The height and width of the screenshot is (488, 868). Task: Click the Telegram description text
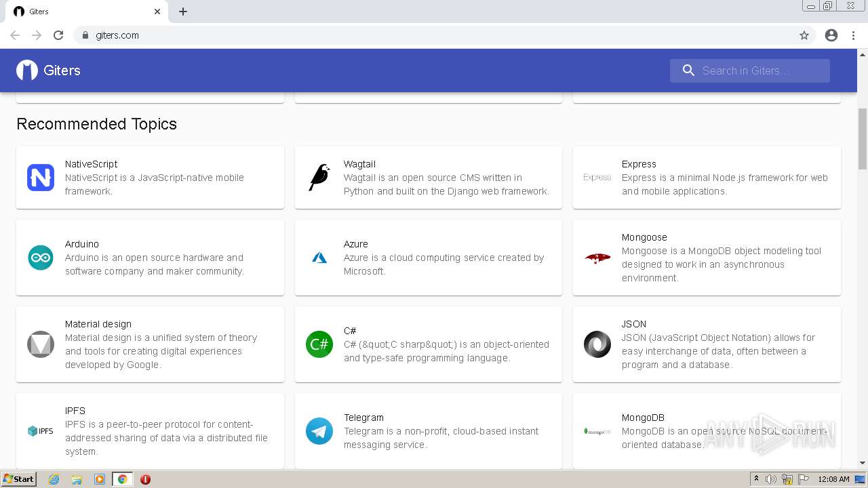(x=441, y=438)
